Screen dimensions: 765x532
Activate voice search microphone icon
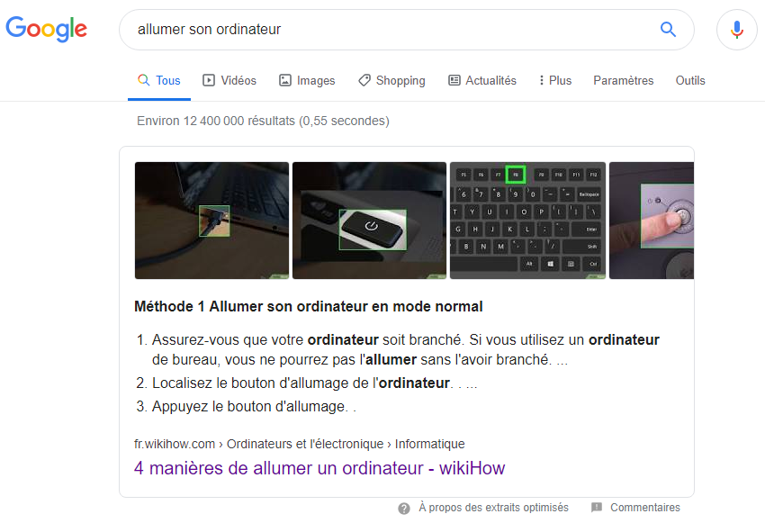pyautogui.click(x=737, y=30)
